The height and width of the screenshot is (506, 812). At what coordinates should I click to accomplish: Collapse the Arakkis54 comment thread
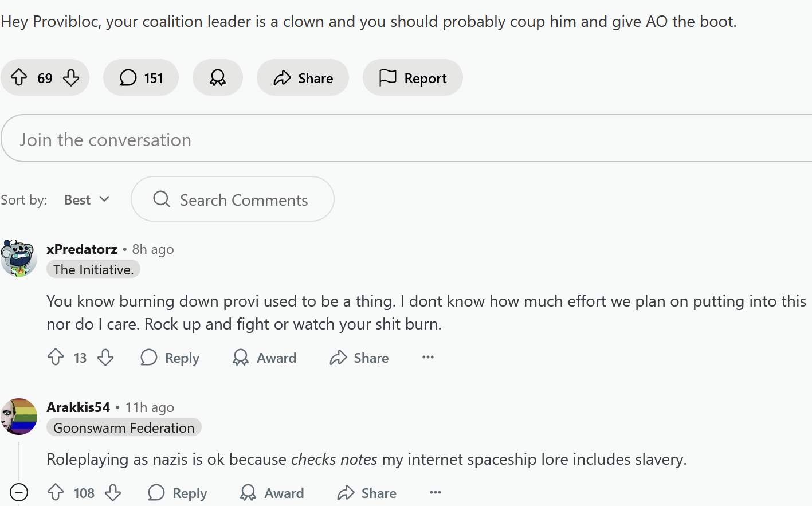pos(19,492)
